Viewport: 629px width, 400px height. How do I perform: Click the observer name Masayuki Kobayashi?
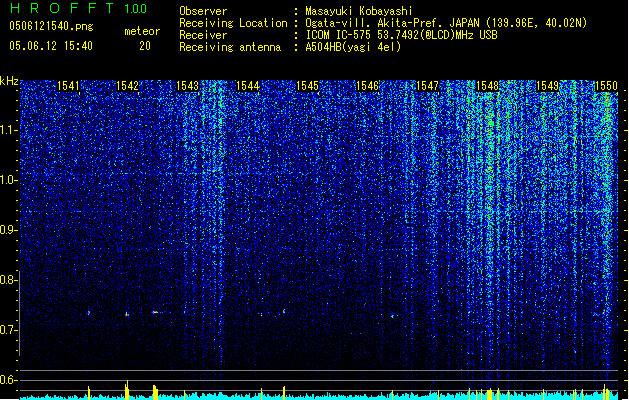pyautogui.click(x=359, y=11)
